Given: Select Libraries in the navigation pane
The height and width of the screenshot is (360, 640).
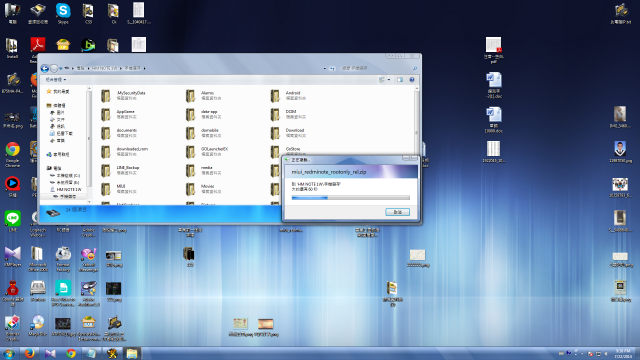Looking at the screenshot, I should [56, 105].
